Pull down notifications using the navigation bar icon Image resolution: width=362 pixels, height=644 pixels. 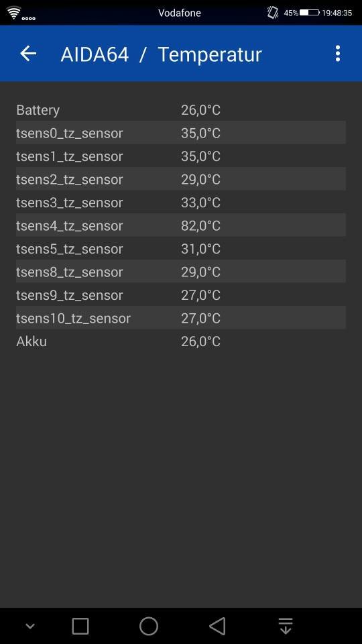[x=286, y=627]
